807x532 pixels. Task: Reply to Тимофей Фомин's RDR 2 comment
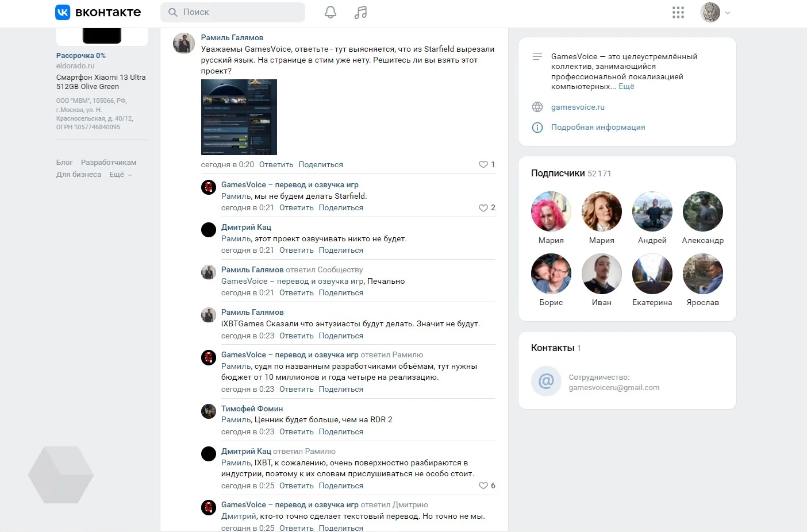[297, 432]
